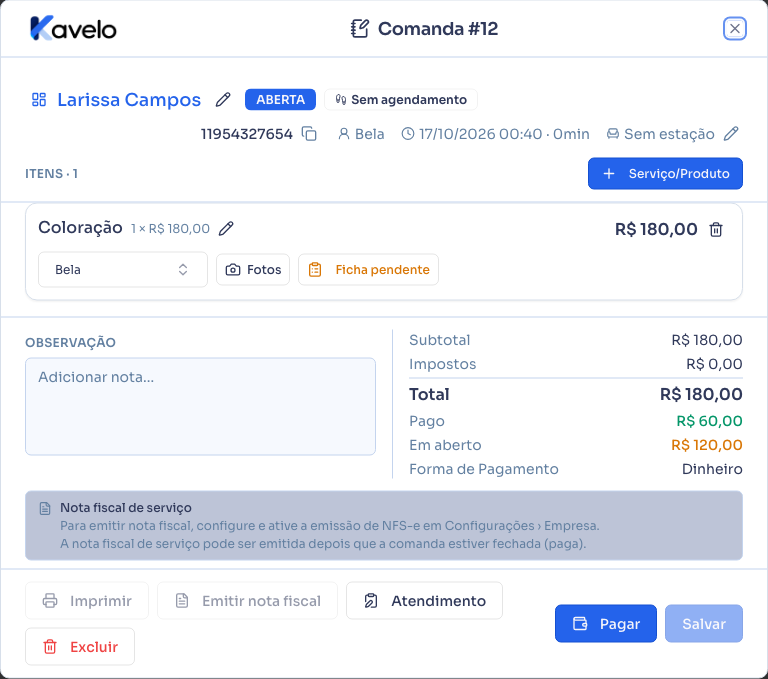The image size is (768, 679).
Task: Click Em aberto amount R$ 120,00
Action: click(707, 445)
